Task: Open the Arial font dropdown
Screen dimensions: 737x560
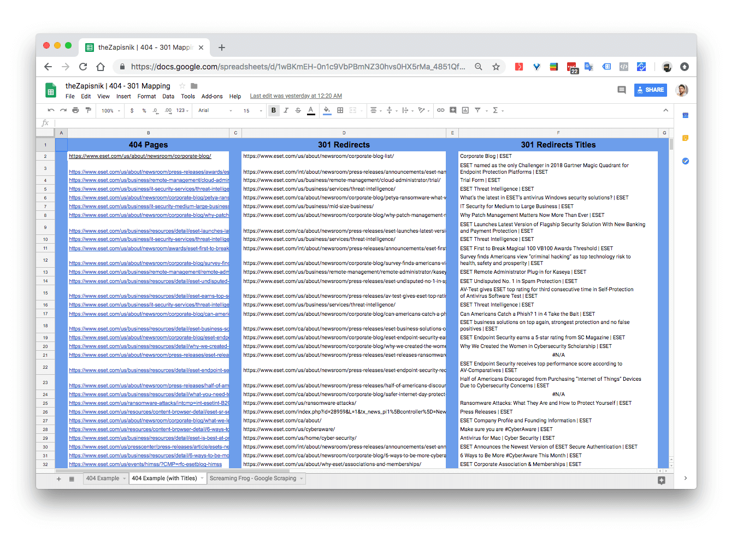Action: [x=215, y=110]
